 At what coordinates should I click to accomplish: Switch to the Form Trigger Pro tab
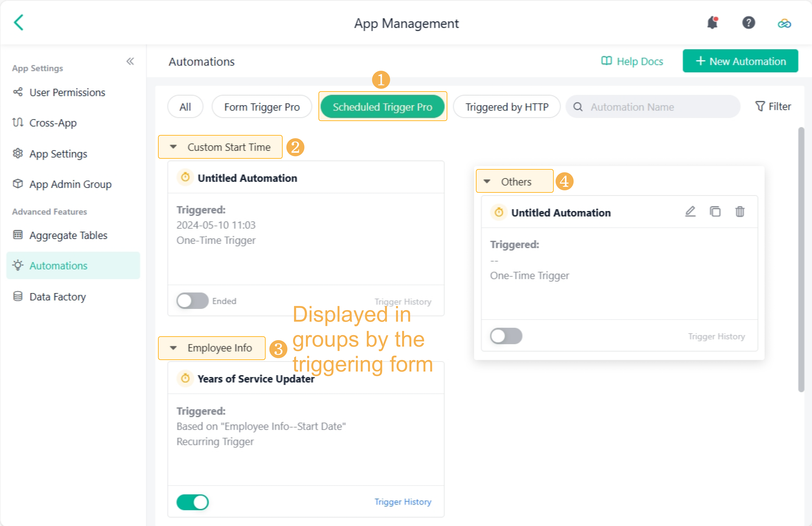coord(262,107)
